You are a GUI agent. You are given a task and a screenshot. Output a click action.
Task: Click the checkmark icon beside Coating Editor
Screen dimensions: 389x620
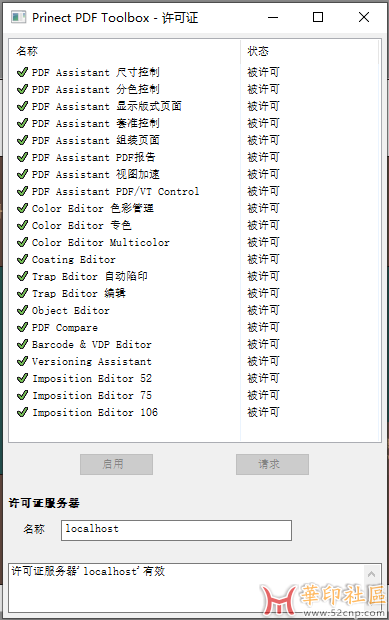[x=22, y=259]
